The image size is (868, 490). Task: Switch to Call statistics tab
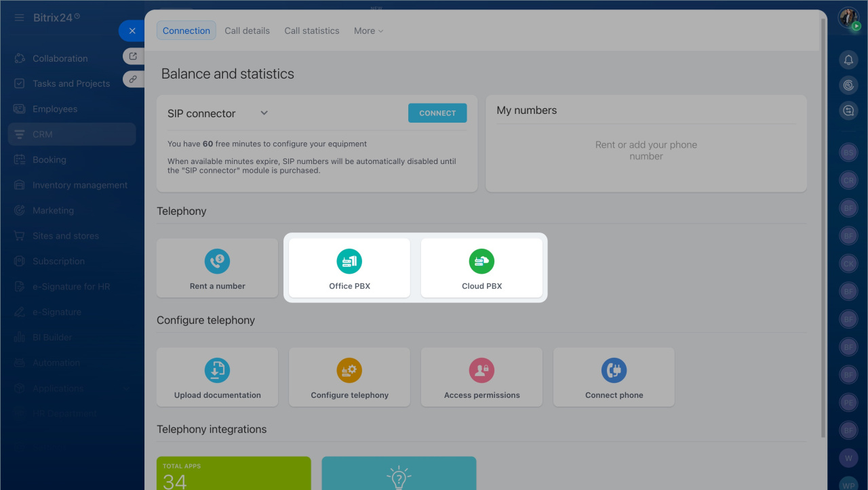point(312,30)
